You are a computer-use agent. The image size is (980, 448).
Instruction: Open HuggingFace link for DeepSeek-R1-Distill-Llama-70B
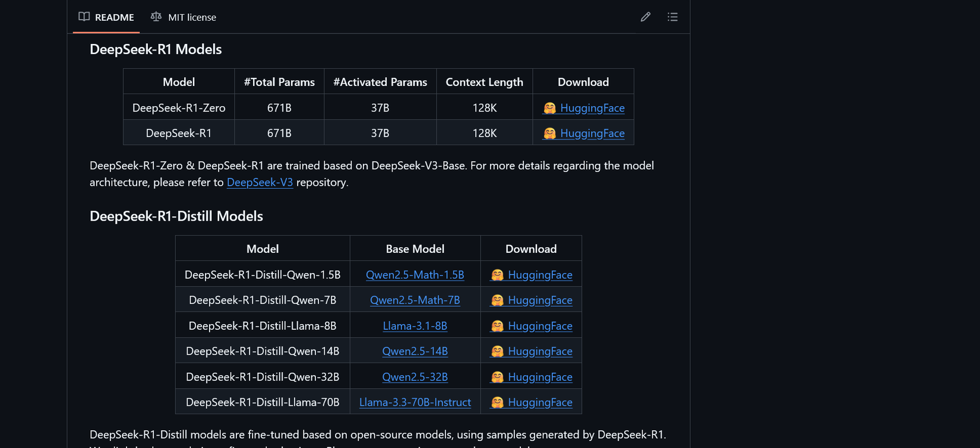[532, 402]
